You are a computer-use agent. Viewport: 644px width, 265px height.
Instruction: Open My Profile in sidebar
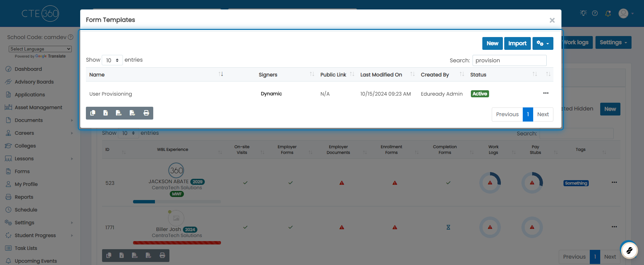[26, 184]
